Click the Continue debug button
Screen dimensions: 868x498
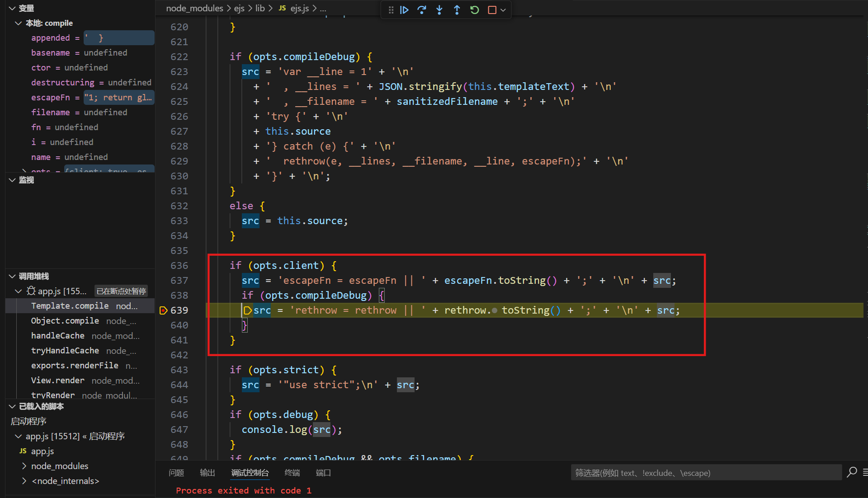pyautogui.click(x=404, y=10)
